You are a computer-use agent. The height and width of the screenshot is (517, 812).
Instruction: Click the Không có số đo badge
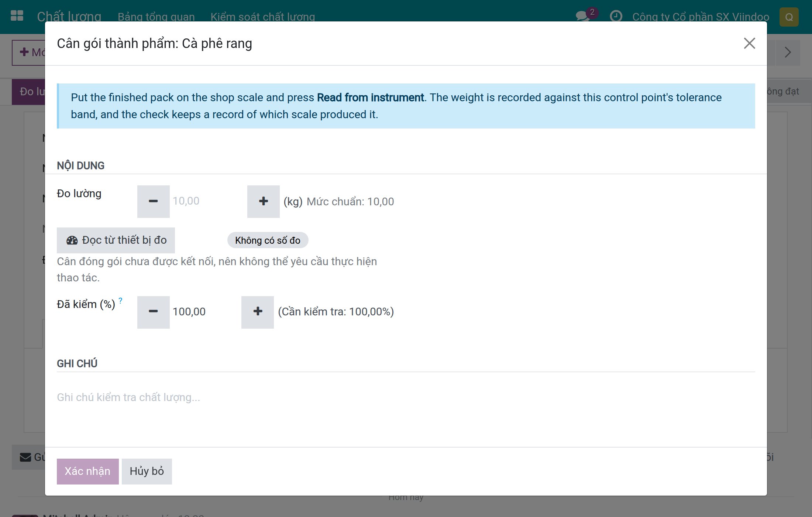coord(268,240)
